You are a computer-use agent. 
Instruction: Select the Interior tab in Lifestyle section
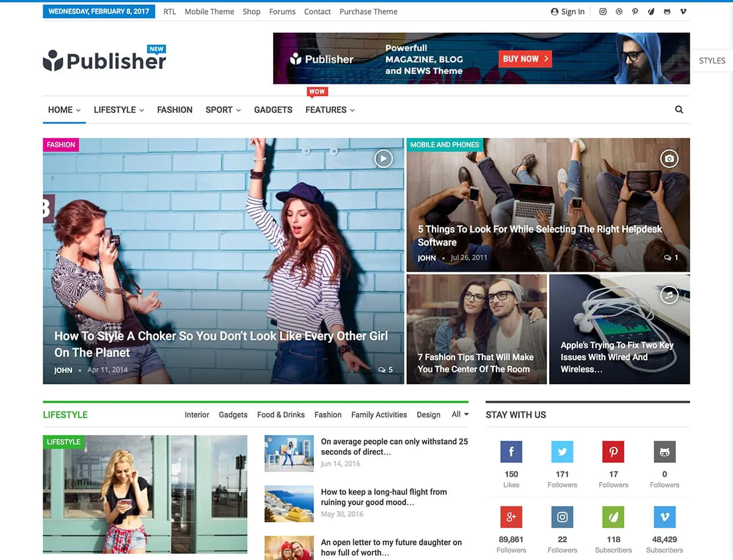coord(197,415)
